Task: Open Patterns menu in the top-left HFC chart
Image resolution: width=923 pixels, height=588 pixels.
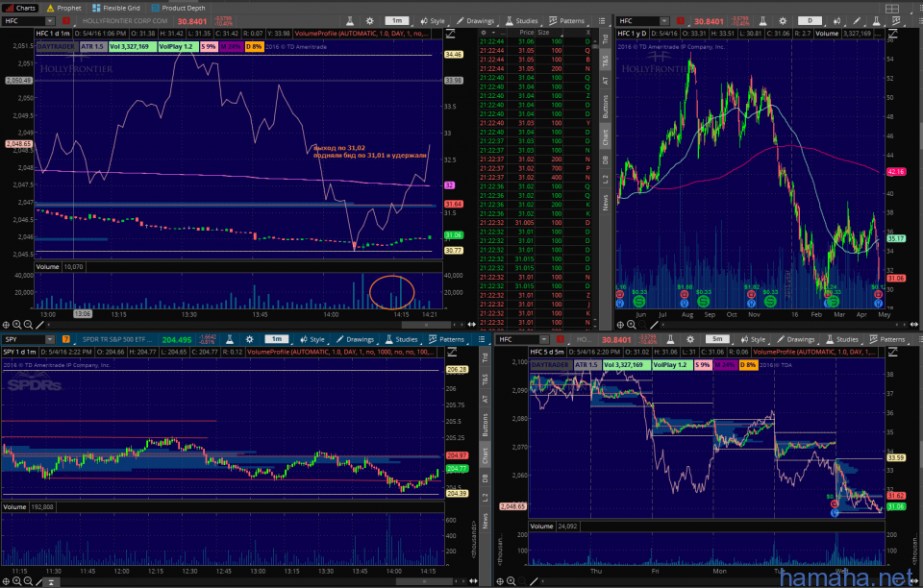Action: pos(566,20)
